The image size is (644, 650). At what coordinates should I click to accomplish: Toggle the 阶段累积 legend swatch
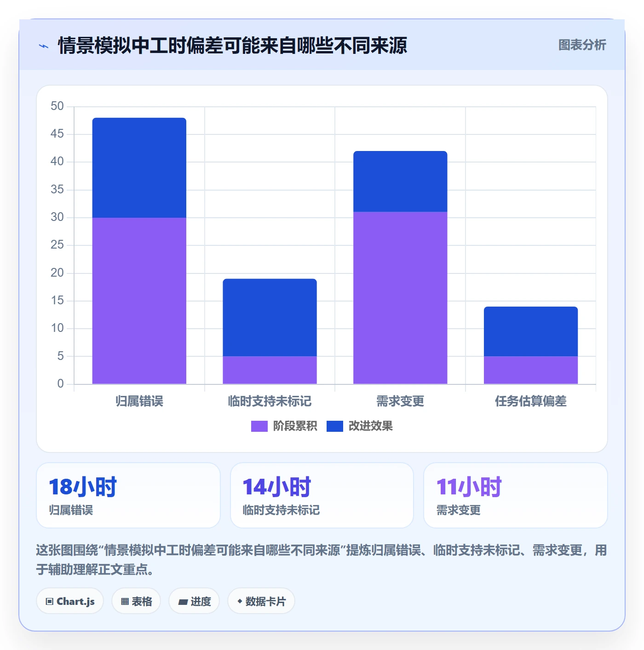(x=259, y=426)
